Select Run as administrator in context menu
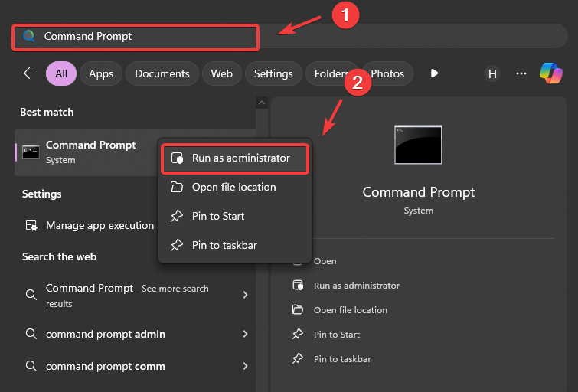The width and height of the screenshot is (578, 392). [x=240, y=158]
